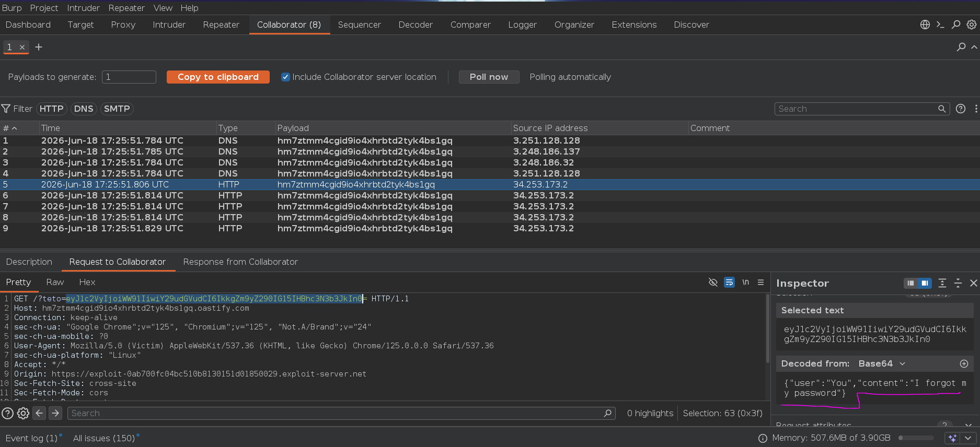The height and width of the screenshot is (447, 980).
Task: Select HTTP interaction row 9 at 17:25:51.829
Action: (490, 228)
